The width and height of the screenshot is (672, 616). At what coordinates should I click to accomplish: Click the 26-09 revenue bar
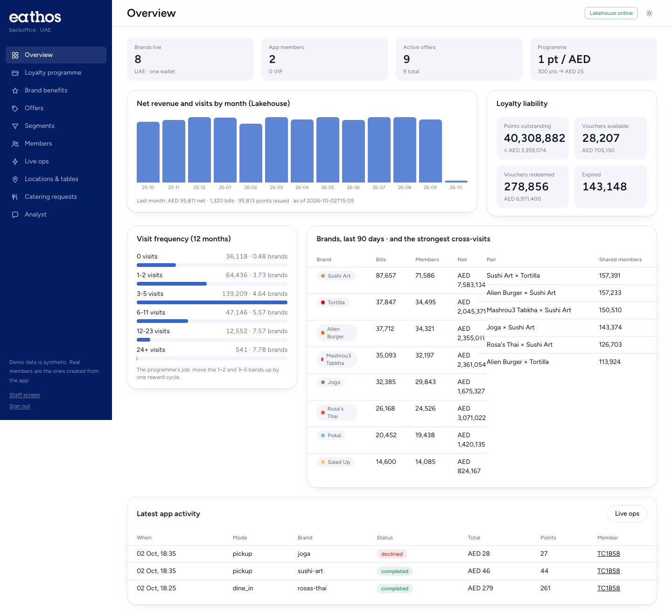coord(430,151)
